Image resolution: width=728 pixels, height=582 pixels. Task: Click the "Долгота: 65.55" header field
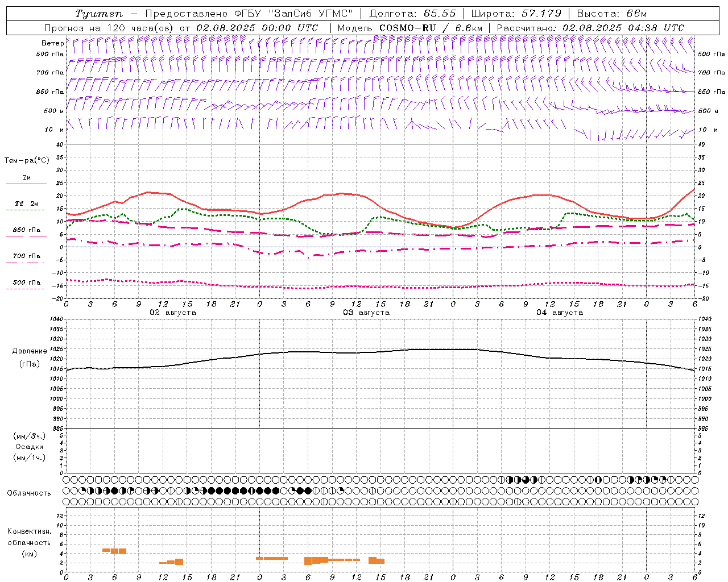[412, 14]
